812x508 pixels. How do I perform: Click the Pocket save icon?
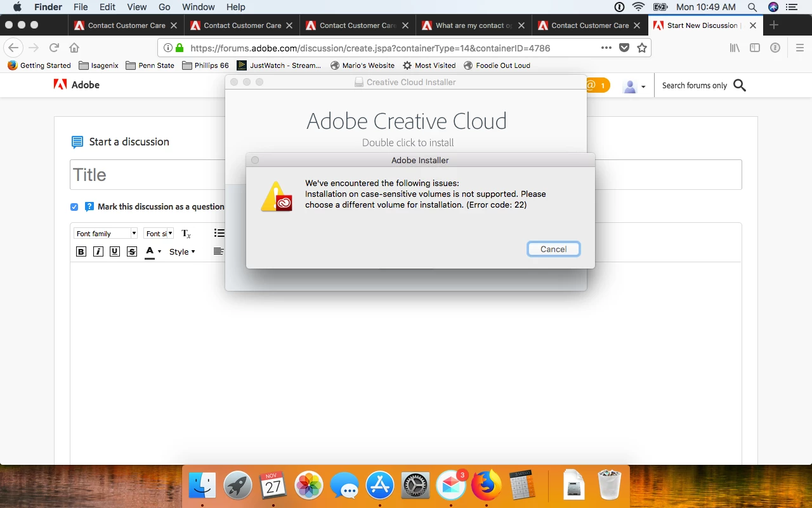(624, 48)
